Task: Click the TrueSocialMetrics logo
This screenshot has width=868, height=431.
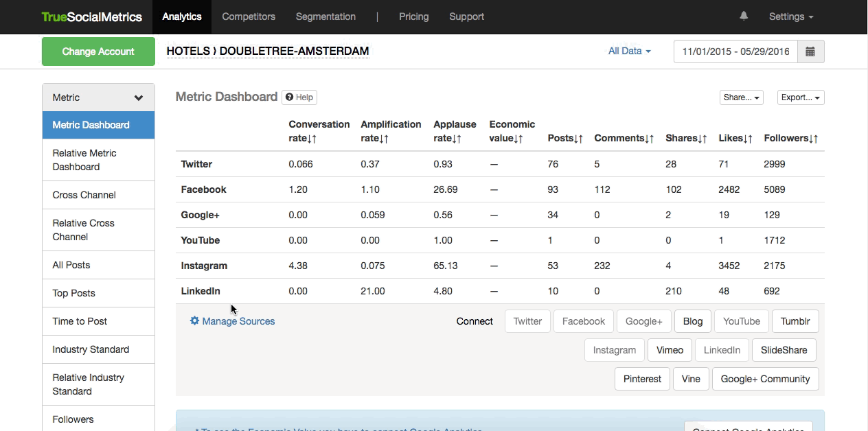Action: (91, 16)
